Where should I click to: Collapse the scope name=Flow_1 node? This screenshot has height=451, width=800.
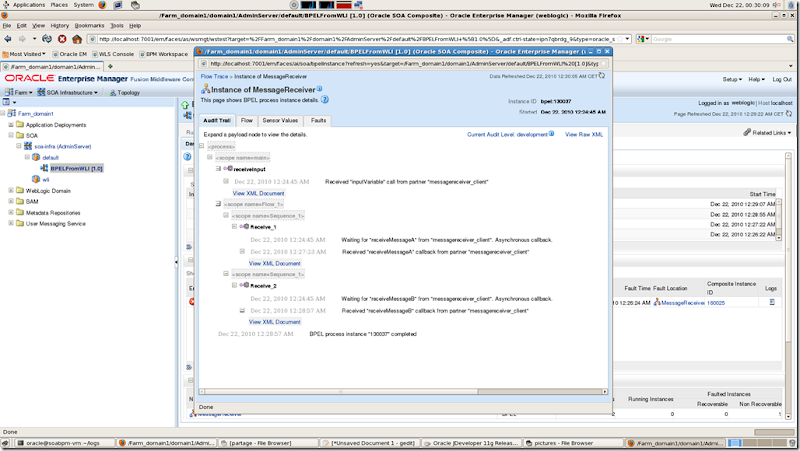pos(218,204)
